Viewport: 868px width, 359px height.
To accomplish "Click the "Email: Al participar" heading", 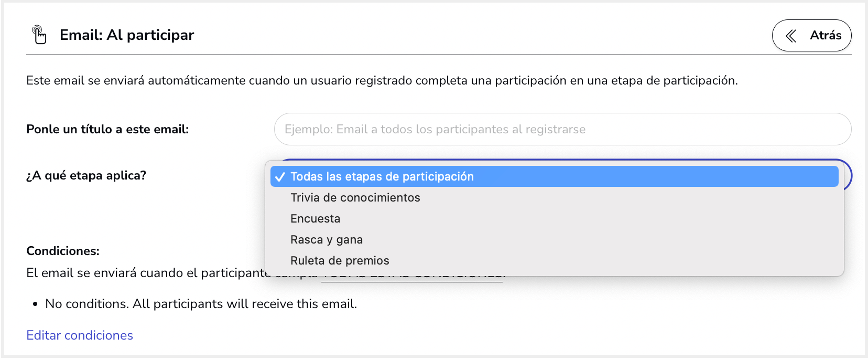I will 127,35.
